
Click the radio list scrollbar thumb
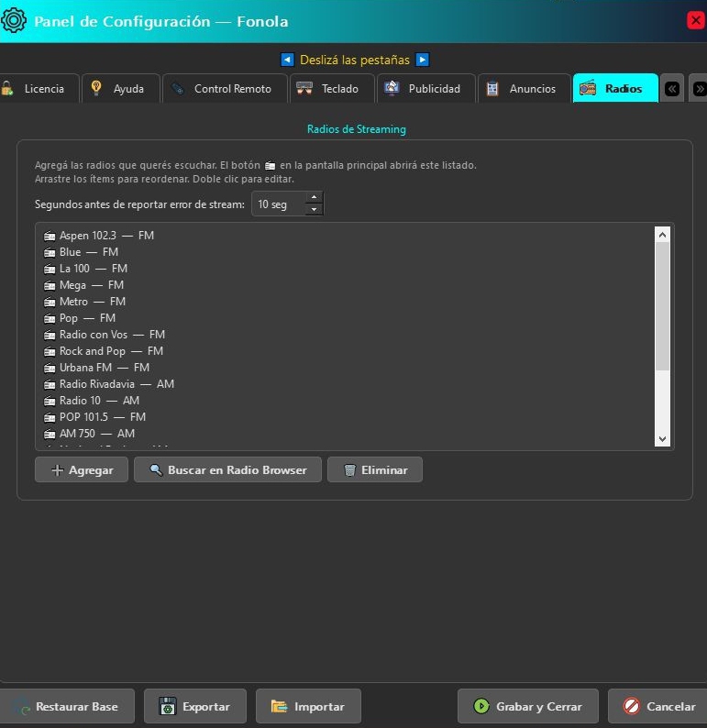click(x=662, y=306)
